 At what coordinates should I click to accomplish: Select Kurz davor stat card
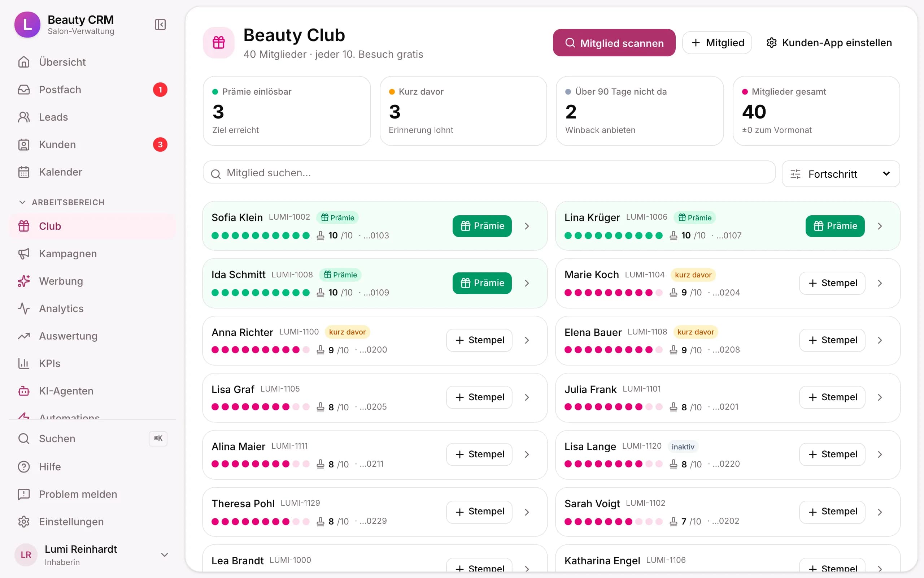click(x=463, y=111)
